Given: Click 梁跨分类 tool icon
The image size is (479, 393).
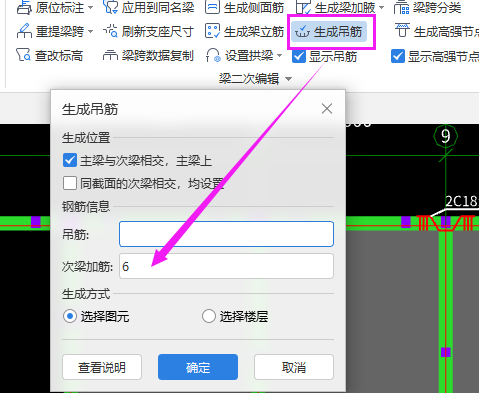Looking at the screenshot, I should click(401, 7).
